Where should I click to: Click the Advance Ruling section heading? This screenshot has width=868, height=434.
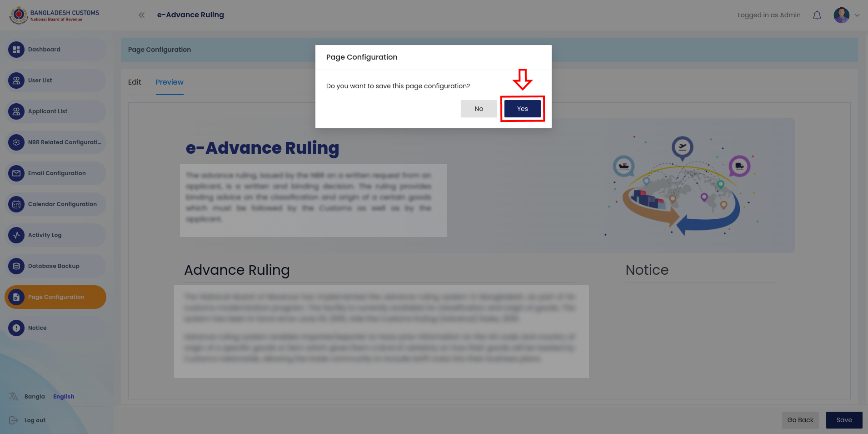tap(237, 270)
